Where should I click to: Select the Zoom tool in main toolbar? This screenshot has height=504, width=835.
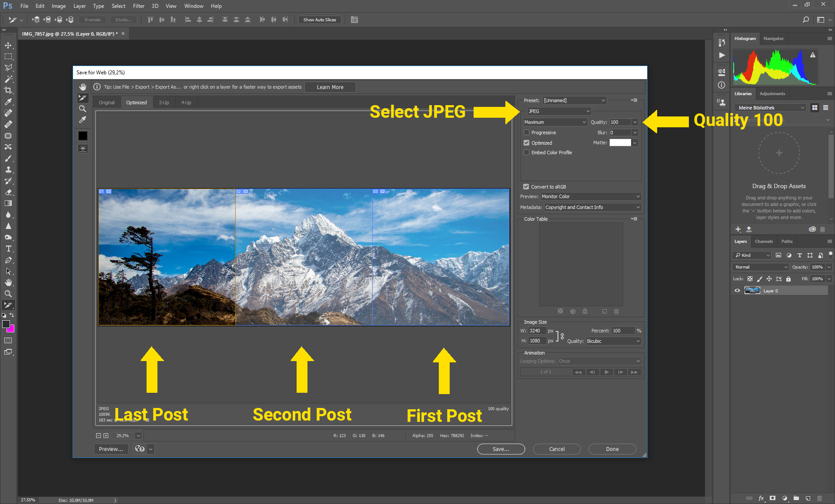coord(8,294)
